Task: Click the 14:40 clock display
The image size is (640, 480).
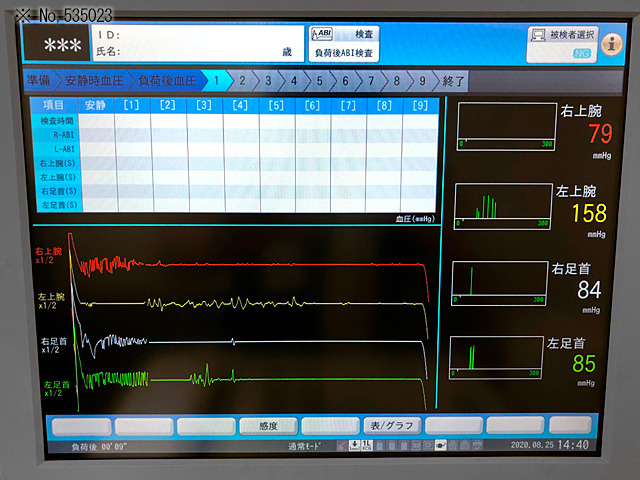Action: coord(573,444)
